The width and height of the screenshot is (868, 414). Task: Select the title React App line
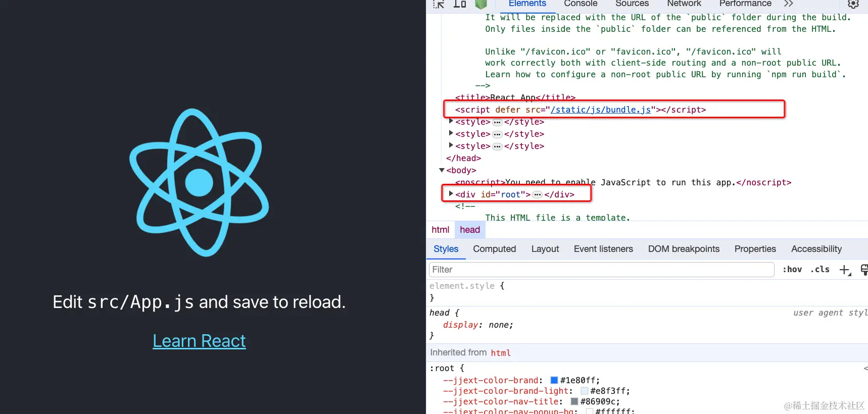tap(515, 97)
